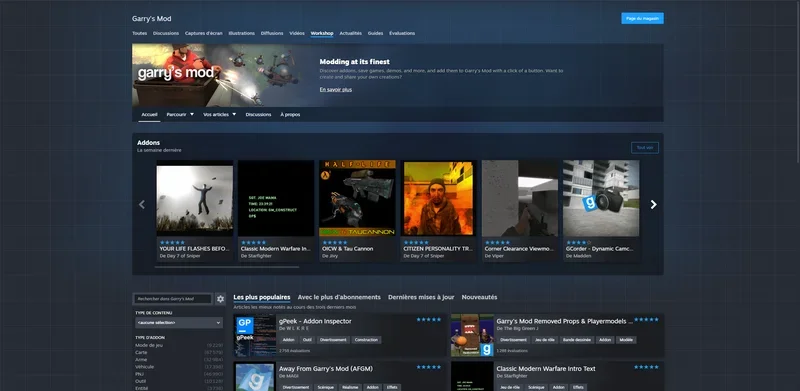Open the Type de contenu selection box
This screenshot has height=391, width=800.
(179, 323)
